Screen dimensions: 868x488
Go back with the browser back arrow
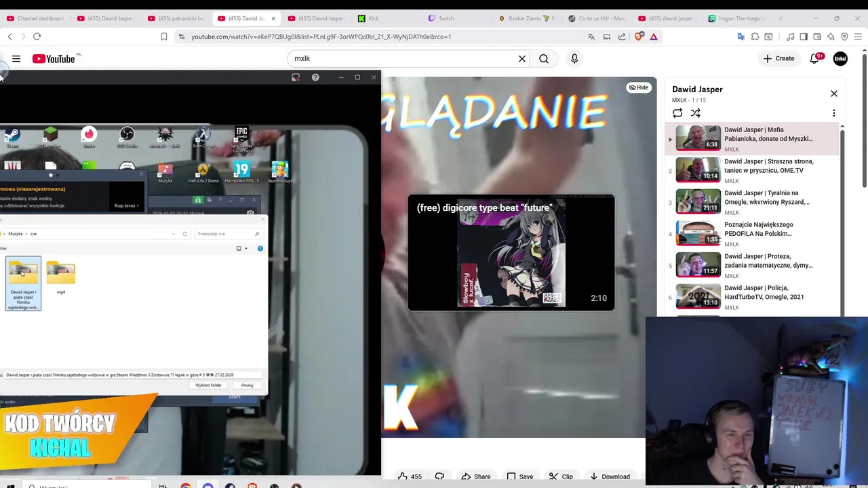[10, 37]
